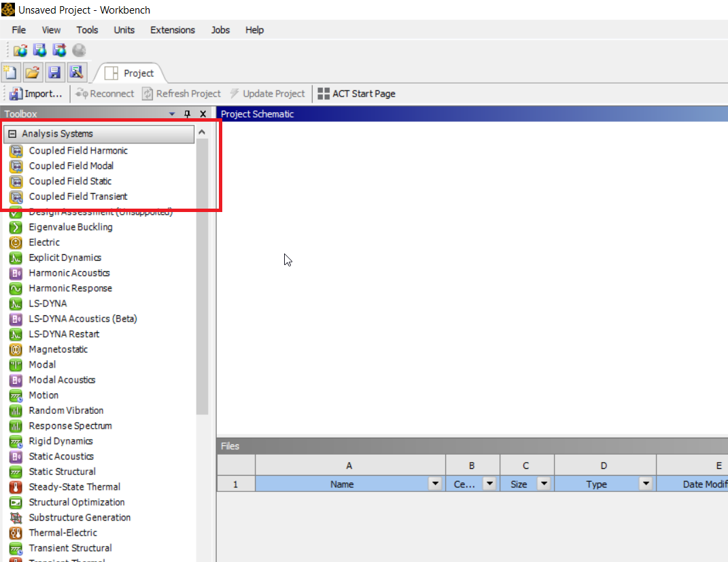Click the Harmonic Acoustics icon
This screenshot has width=728, height=562.
(x=16, y=273)
